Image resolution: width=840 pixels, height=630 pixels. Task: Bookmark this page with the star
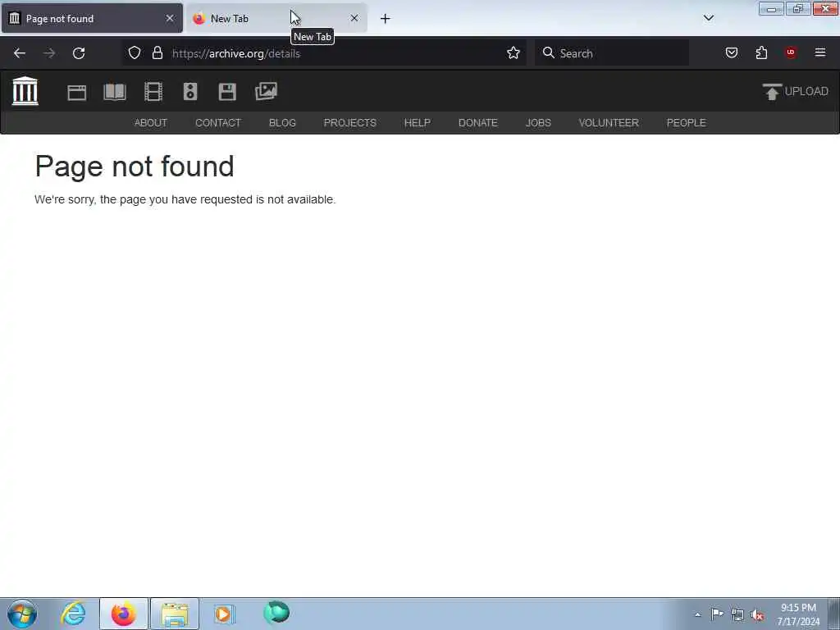(514, 53)
